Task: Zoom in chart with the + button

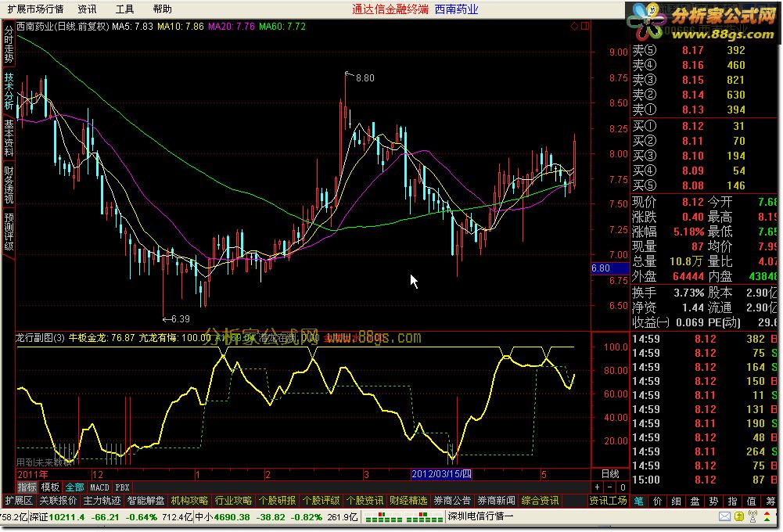Action: coord(598,487)
